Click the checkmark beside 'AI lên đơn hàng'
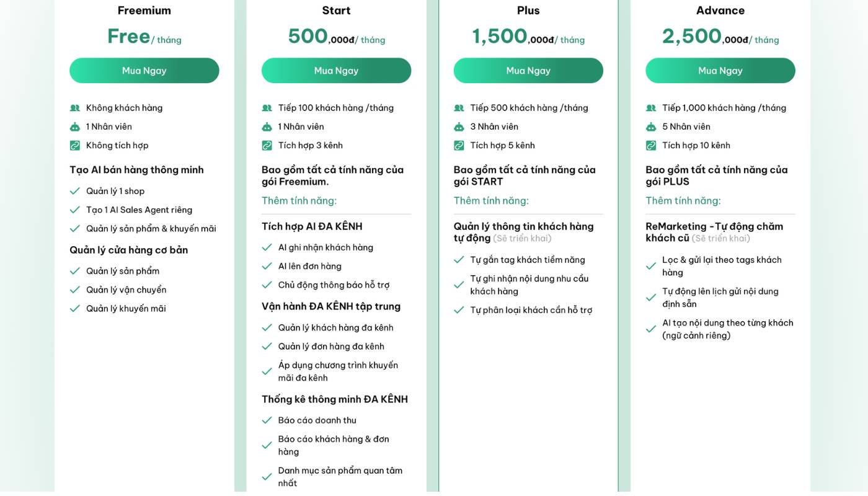Image resolution: width=868 pixels, height=496 pixels. click(x=267, y=265)
